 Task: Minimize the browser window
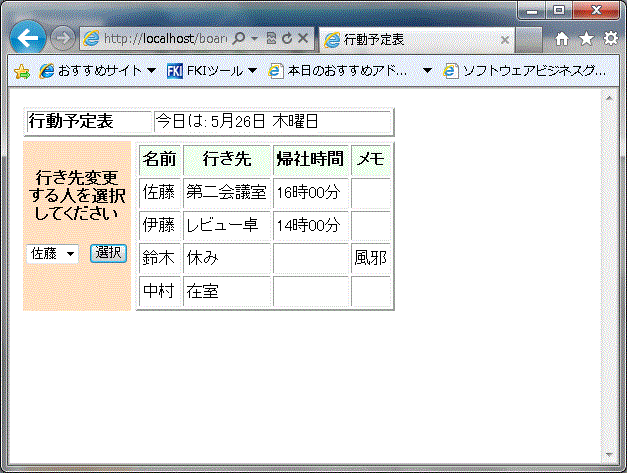point(532,11)
